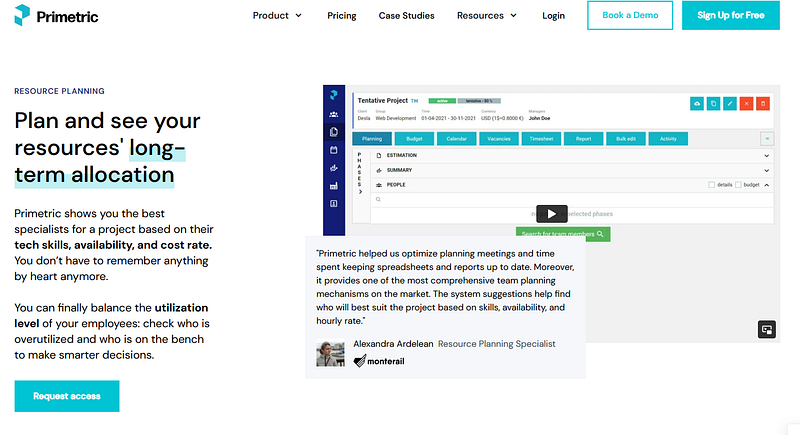Image resolution: width=800 pixels, height=435 pixels.
Task: Toggle the details checkbox
Action: (711, 185)
